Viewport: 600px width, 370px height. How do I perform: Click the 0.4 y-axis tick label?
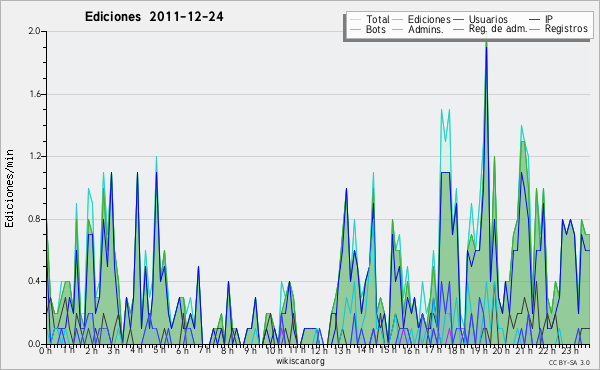point(34,282)
